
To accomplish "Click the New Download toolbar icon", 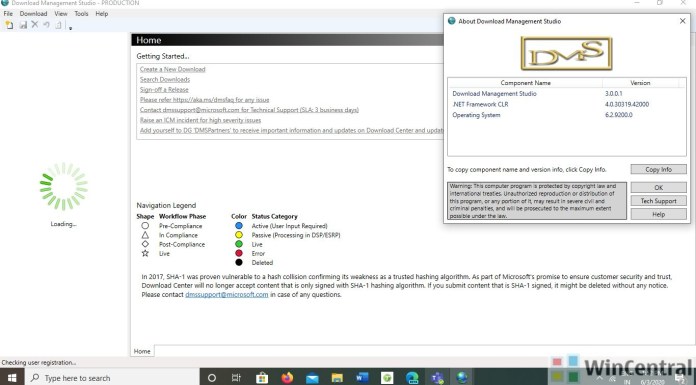I will click(9, 25).
